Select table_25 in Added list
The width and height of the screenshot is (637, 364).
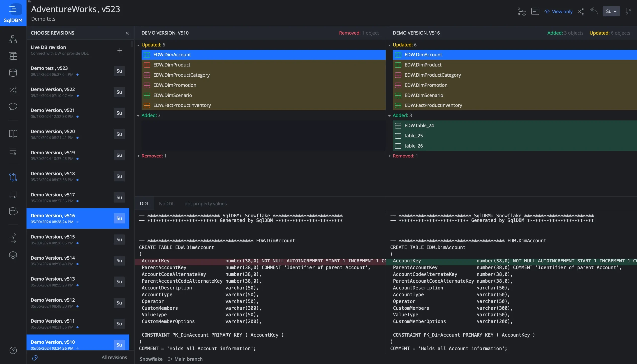click(x=515, y=136)
